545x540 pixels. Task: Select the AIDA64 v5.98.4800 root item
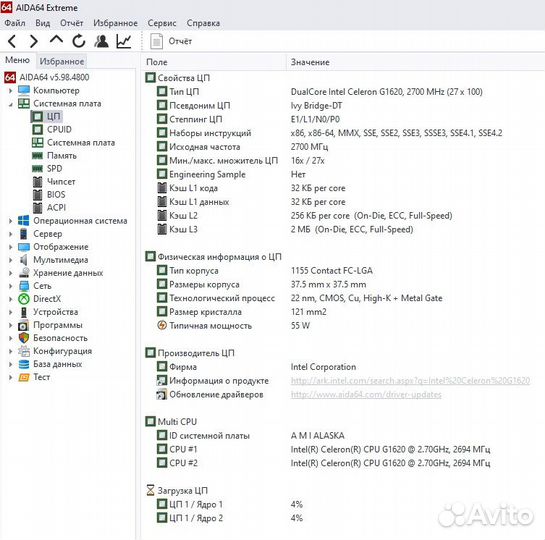click(x=54, y=77)
